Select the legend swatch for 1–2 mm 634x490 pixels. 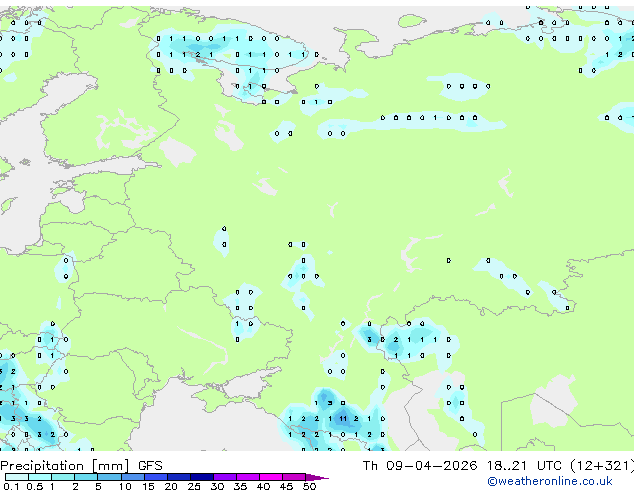(x=63, y=477)
